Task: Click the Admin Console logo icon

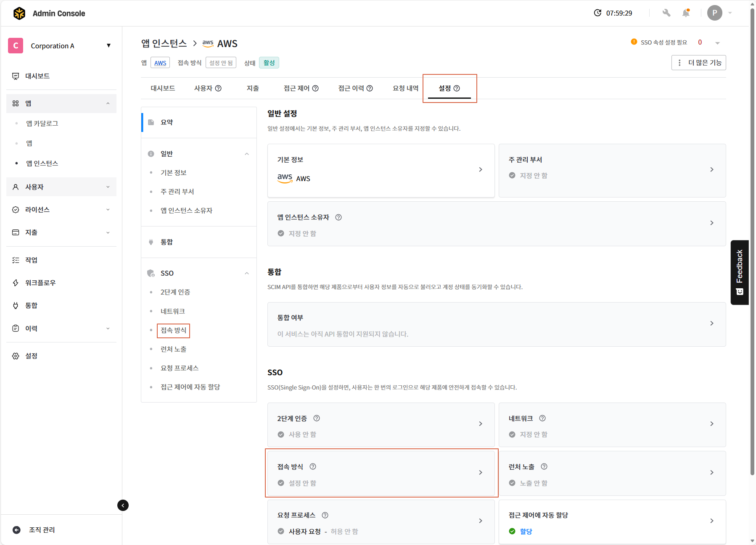Action: (x=19, y=13)
